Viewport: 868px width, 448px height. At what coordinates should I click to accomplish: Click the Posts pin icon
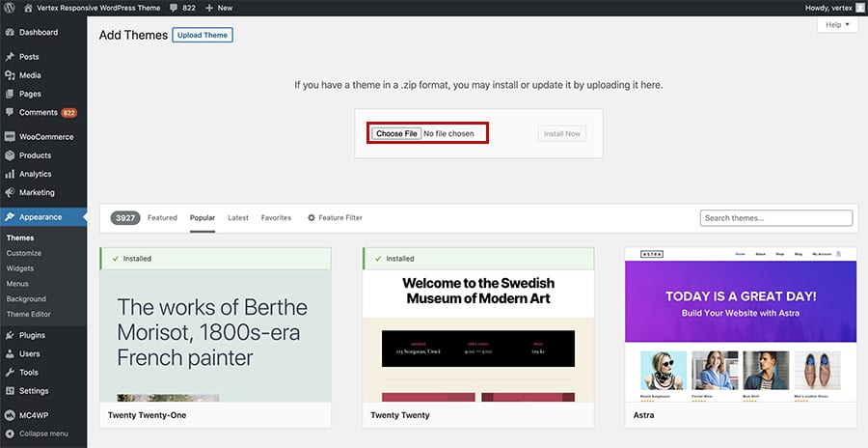[10, 57]
